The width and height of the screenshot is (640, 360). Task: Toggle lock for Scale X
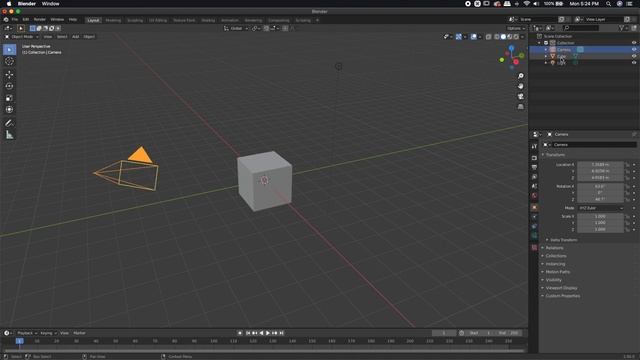tap(627, 217)
